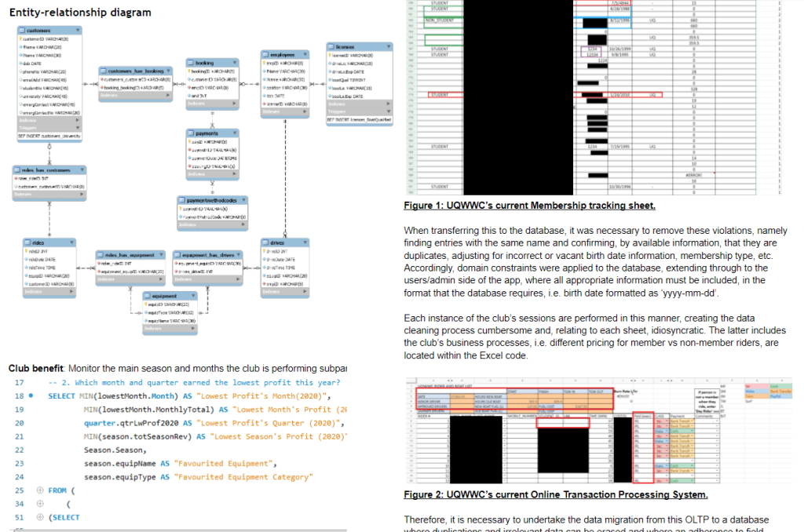Toggle the marker dot on line 18
This screenshot has width=804, height=532.
31,396
